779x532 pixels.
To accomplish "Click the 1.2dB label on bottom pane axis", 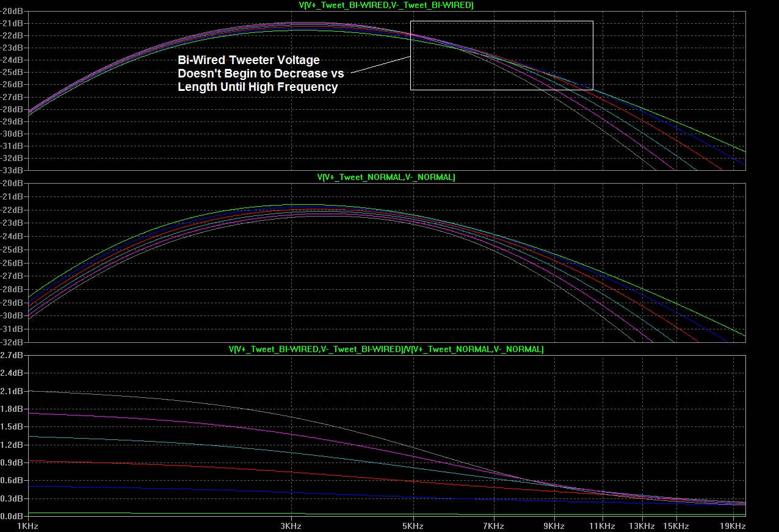I will pos(12,445).
